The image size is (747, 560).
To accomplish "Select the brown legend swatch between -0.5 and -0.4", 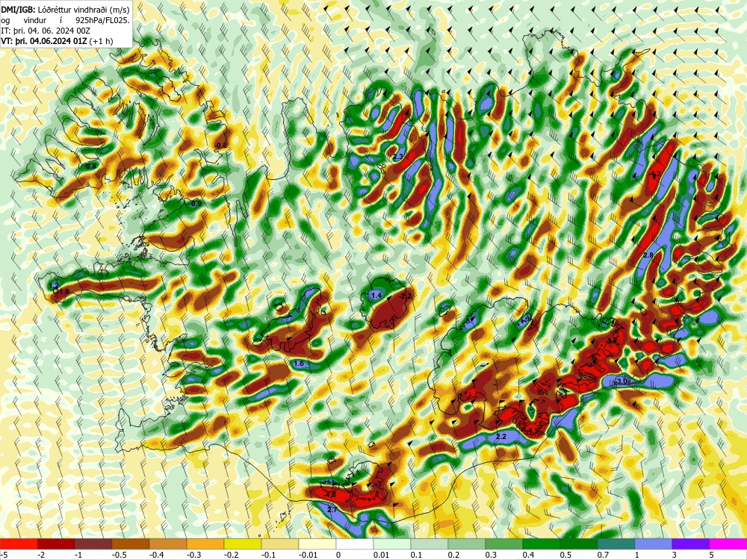I will pos(131,544).
